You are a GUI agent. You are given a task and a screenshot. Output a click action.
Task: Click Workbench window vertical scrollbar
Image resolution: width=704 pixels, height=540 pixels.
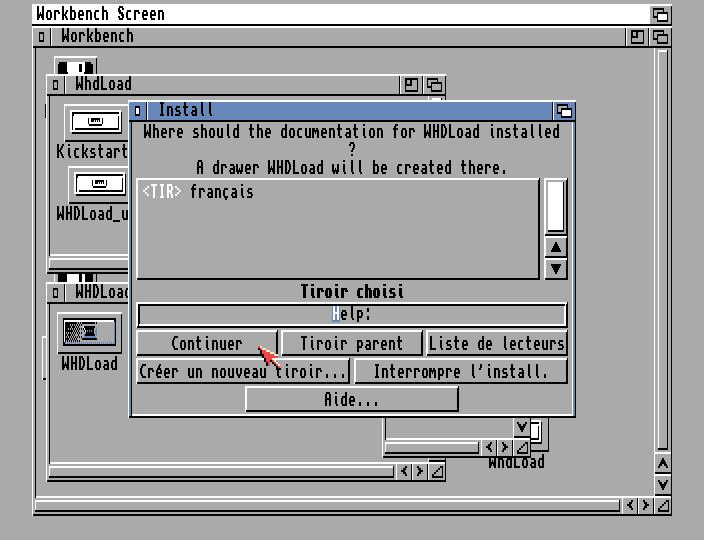click(x=663, y=250)
